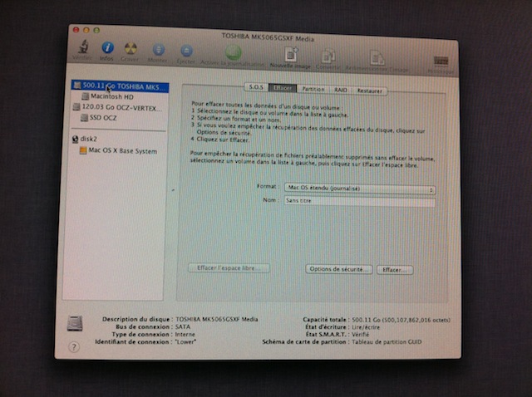This screenshot has width=532, height=397.
Task: Click the Convertir toolbar icon
Action: point(328,56)
